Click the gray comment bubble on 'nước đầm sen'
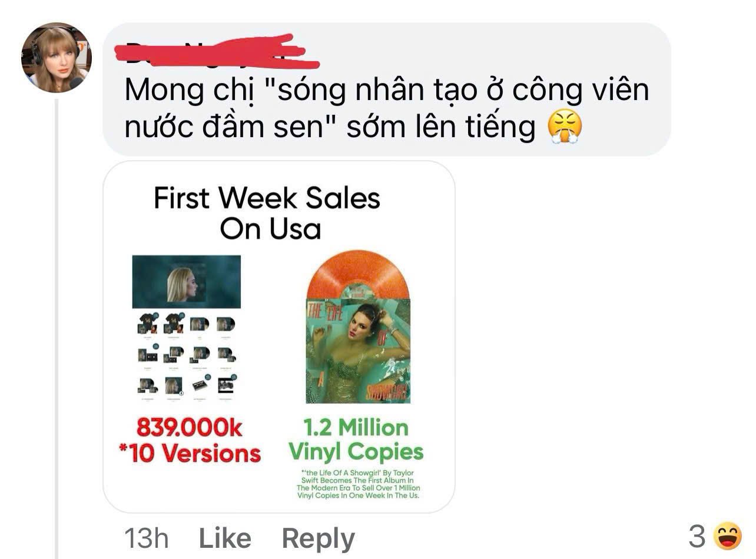The width and height of the screenshot is (756, 559). click(387, 89)
